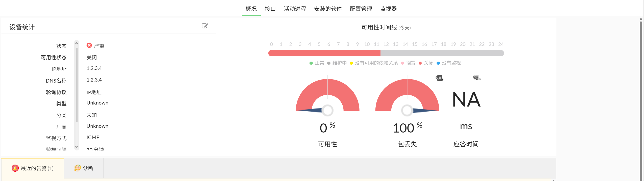Click the device stats list scrollbar thumb
644x181 pixels.
(77, 85)
